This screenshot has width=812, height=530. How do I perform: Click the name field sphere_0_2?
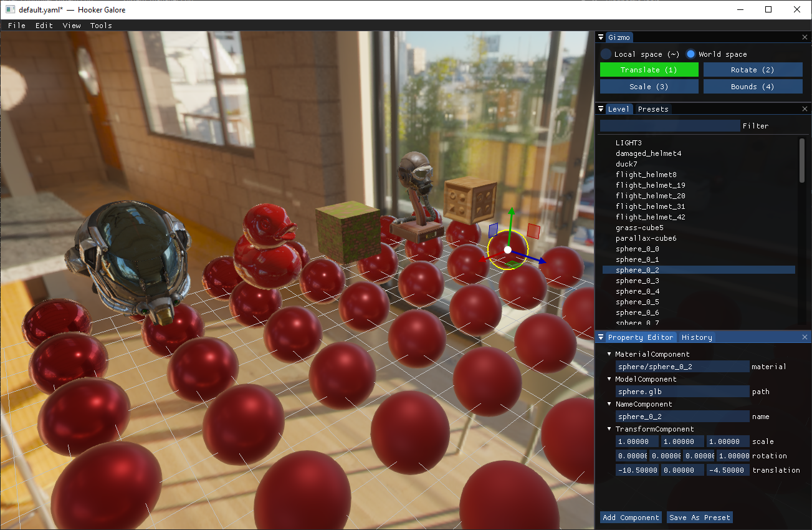click(x=682, y=417)
